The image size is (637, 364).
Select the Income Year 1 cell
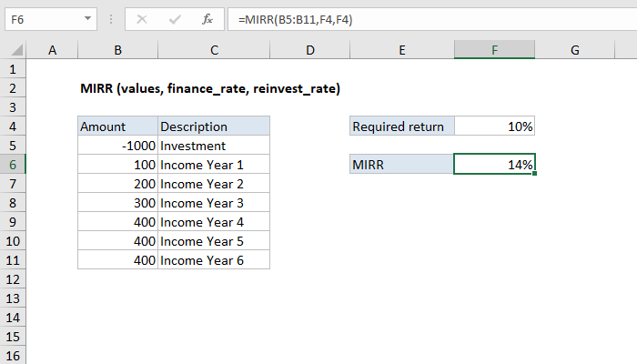214,165
